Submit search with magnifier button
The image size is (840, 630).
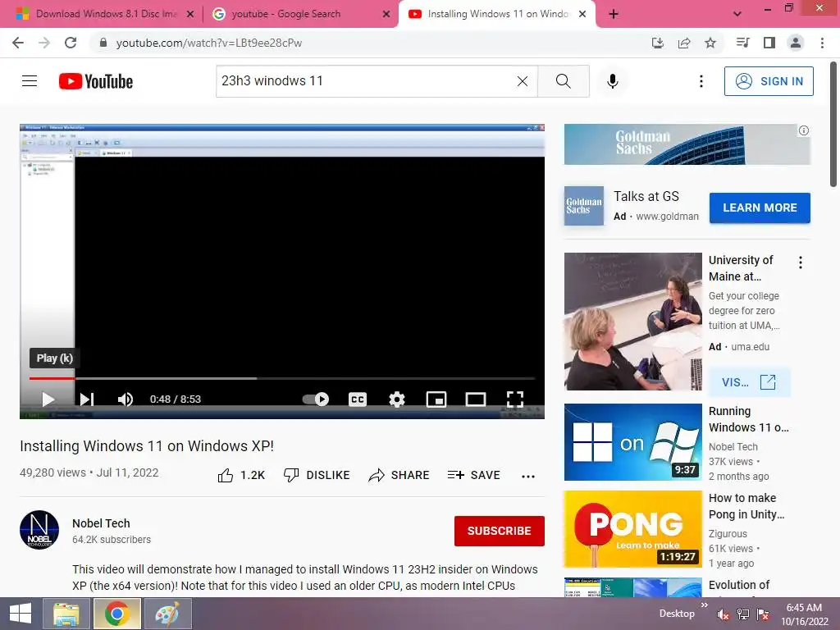tap(563, 81)
